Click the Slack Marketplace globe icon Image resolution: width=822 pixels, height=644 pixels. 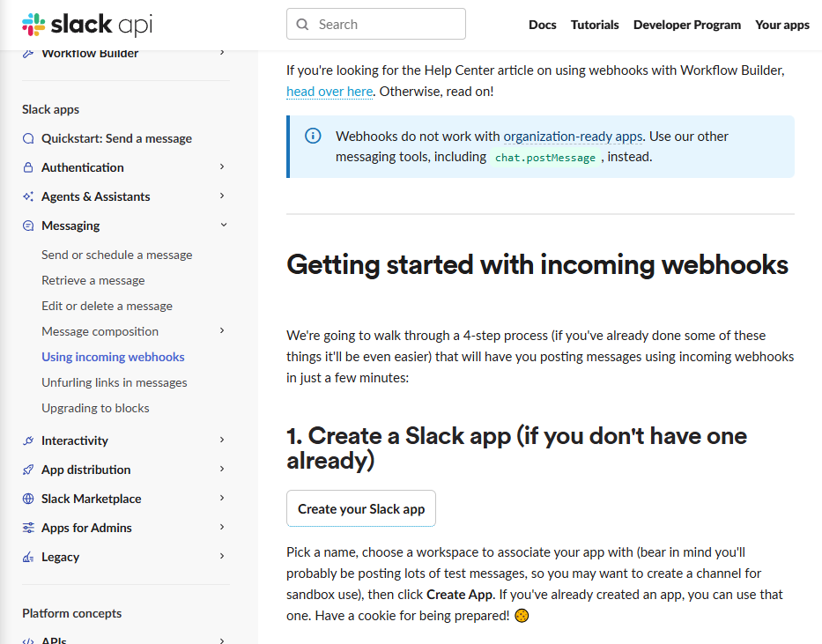[28, 499]
